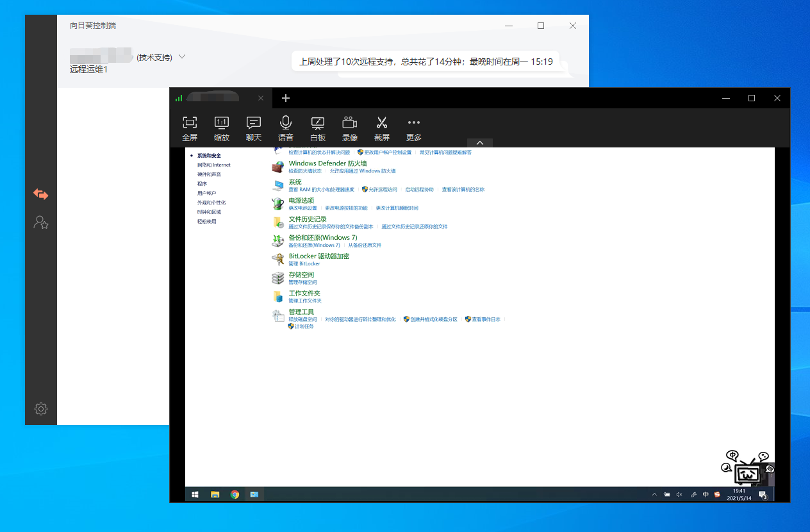Open the Chat (聊天) tool
The width and height of the screenshot is (810, 532).
point(254,128)
